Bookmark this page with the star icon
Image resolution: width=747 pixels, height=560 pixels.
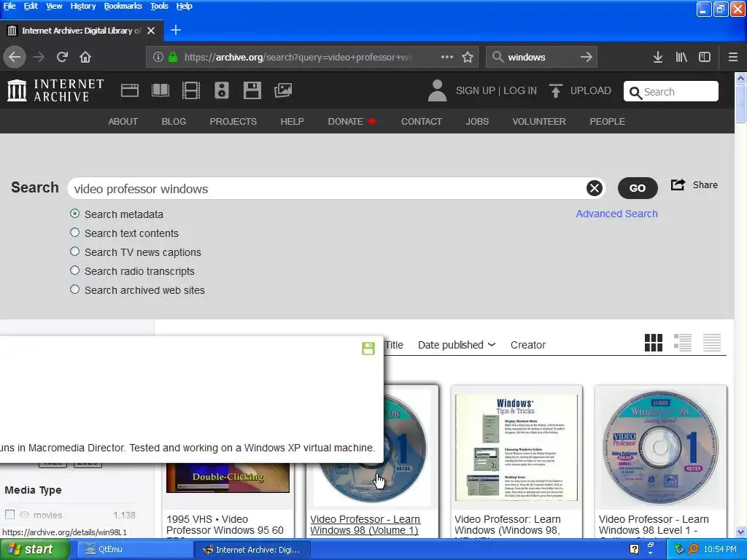point(468,57)
